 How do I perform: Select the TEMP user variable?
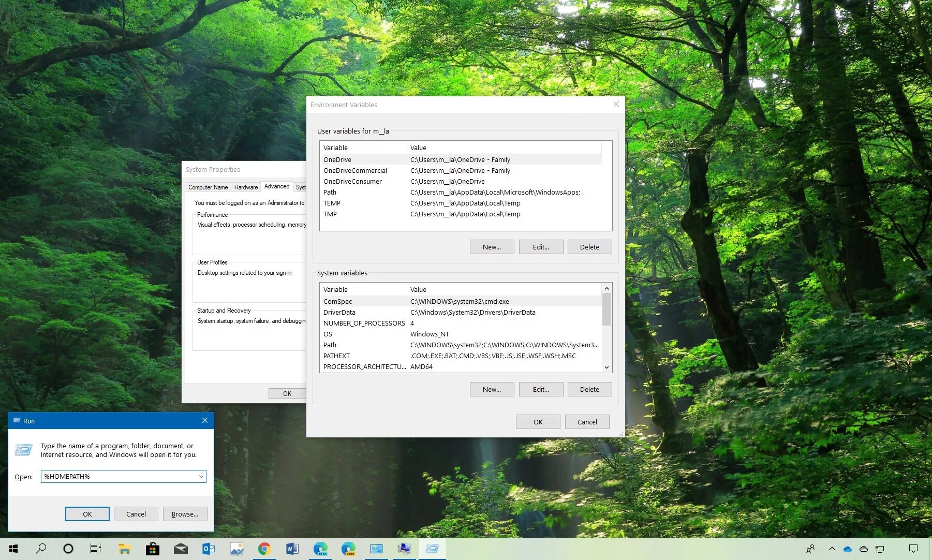tap(461, 203)
